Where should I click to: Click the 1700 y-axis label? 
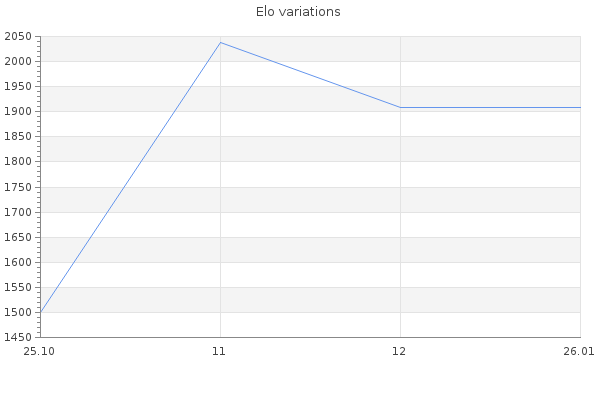tap(18, 212)
